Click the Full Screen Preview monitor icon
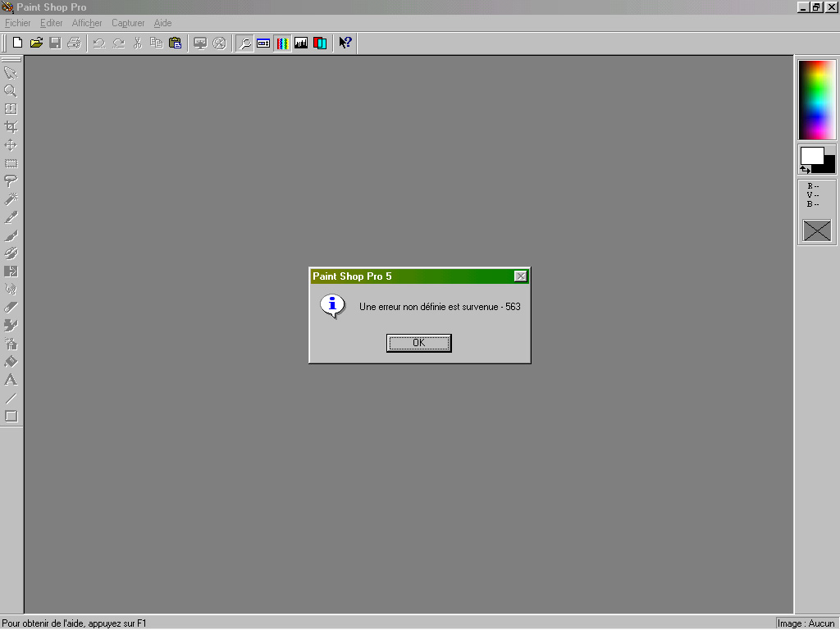The height and width of the screenshot is (630, 840). coord(200,43)
